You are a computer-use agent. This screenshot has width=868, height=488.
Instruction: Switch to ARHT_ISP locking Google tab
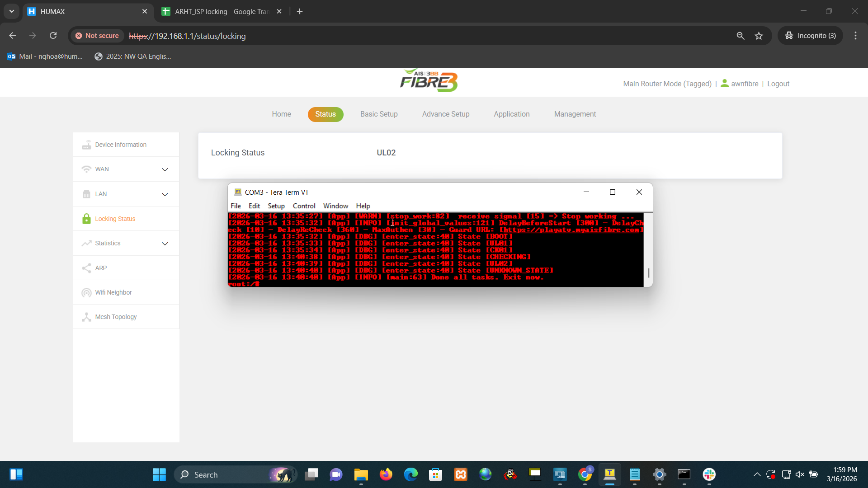222,11
